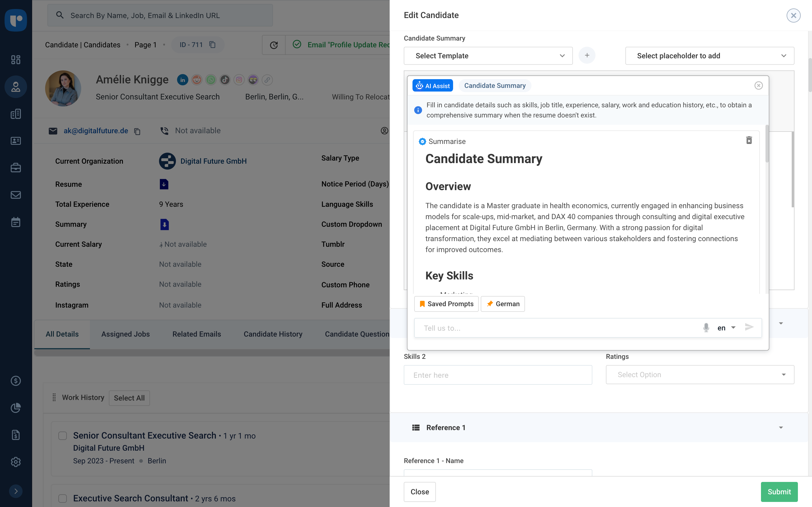This screenshot has height=507, width=812.
Task: Check the Executive Search Consultant work history entry
Action: click(x=62, y=498)
